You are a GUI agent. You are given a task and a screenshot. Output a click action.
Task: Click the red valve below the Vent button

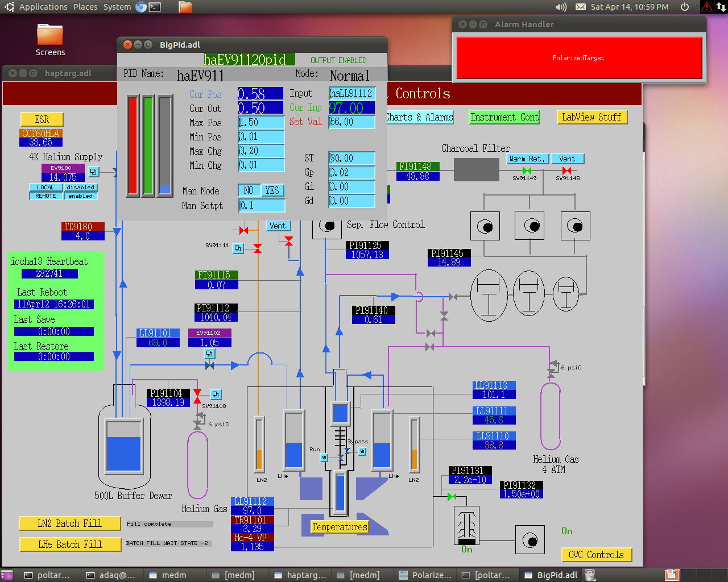pos(289,241)
